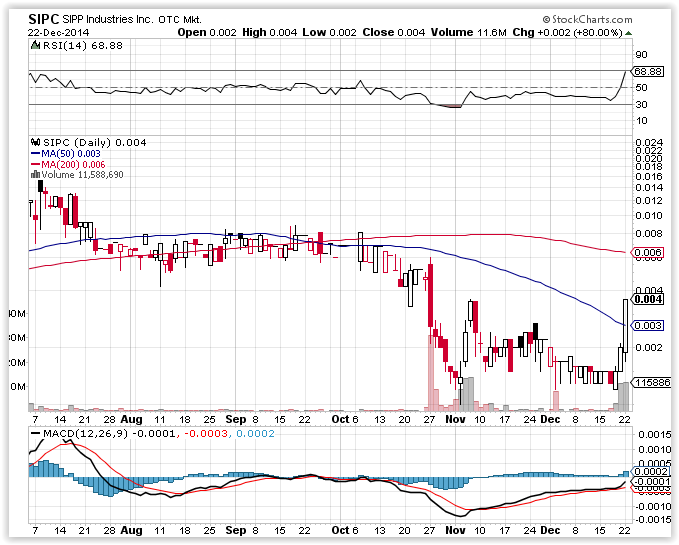Click the boxed 0.004 current price label
The image size is (679, 545).
click(x=648, y=298)
